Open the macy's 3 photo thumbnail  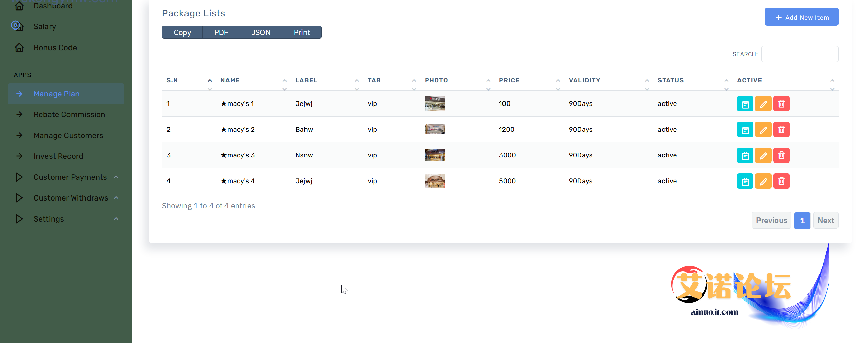coord(435,155)
